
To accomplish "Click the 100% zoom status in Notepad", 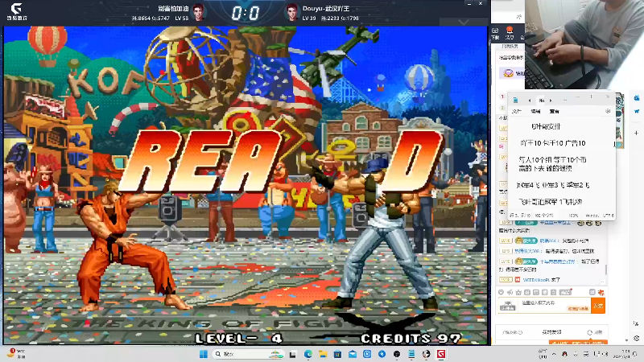I will tap(573, 215).
